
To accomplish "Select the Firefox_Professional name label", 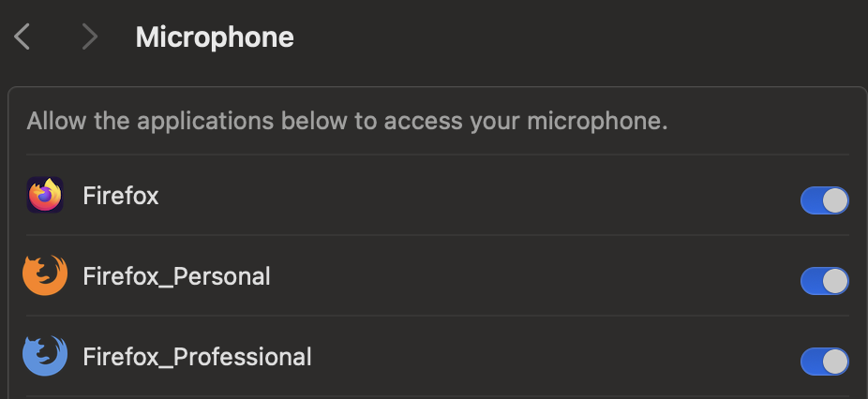I will point(197,358).
